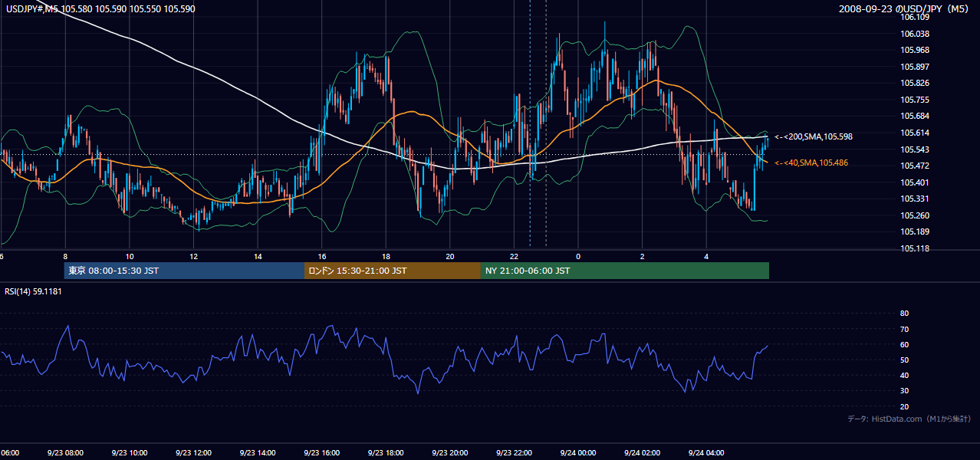
Task: Click the RSI(14) 59.1181 indicator label
Action: [x=33, y=291]
